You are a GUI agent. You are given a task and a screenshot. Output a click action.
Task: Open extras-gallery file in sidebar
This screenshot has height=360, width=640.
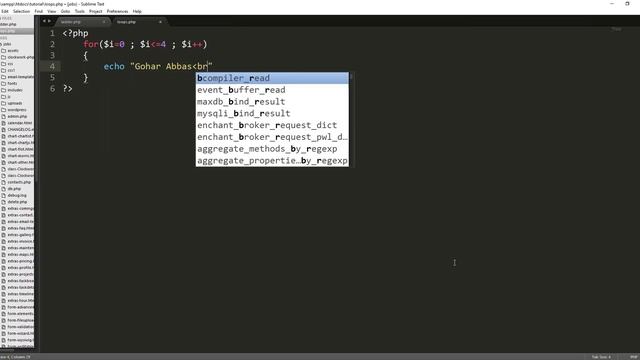click(20, 235)
